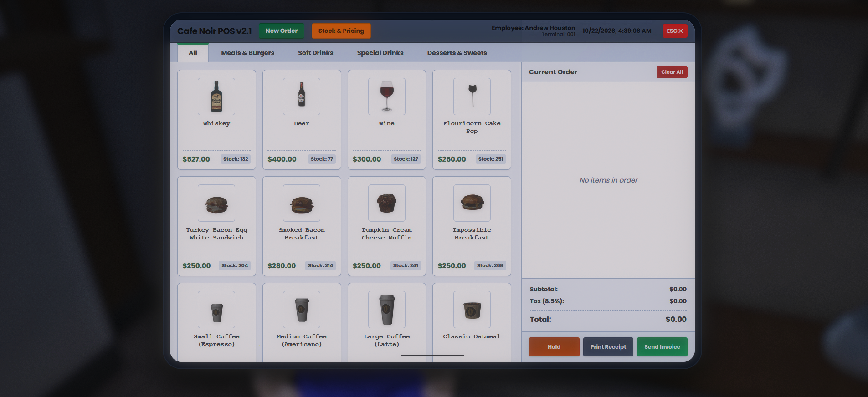
Task: Click the Stock: 127 badge on Wine
Action: coord(406,159)
